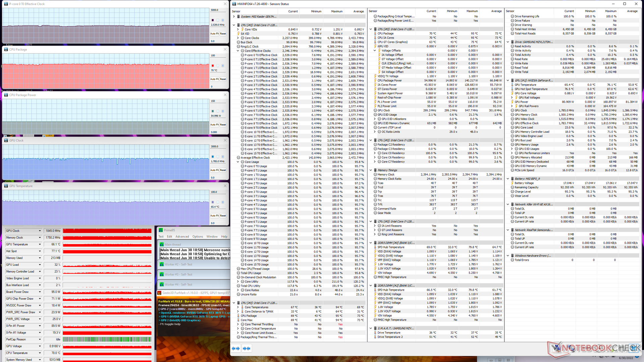The width and height of the screenshot is (644, 362).
Task: Click the HWiNFO64 title bar icon
Action: [234, 4]
